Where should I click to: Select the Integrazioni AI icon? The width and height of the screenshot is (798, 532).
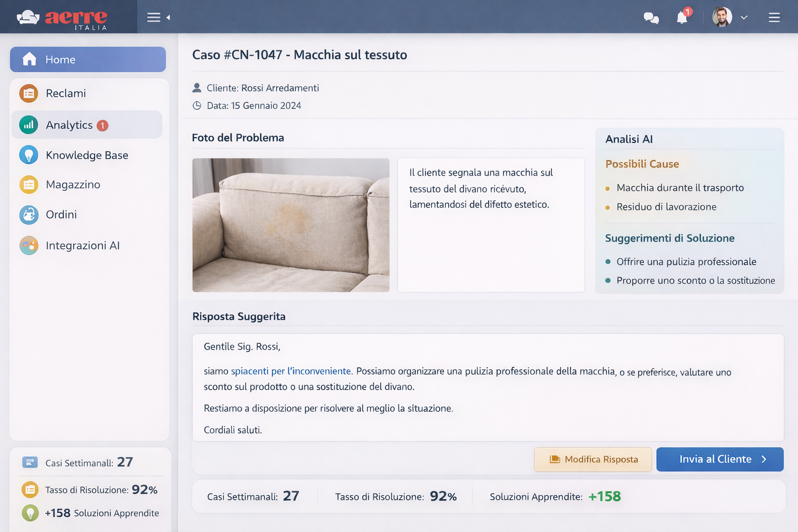pyautogui.click(x=29, y=245)
